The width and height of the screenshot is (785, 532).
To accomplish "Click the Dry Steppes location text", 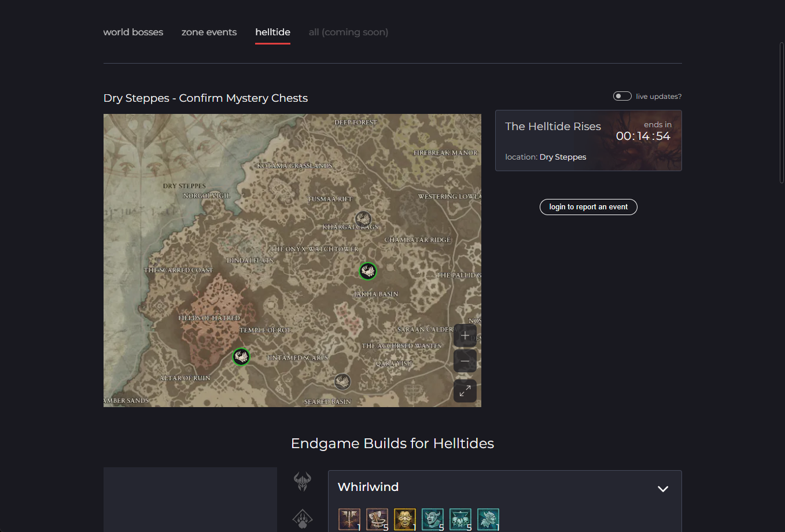I will [562, 157].
